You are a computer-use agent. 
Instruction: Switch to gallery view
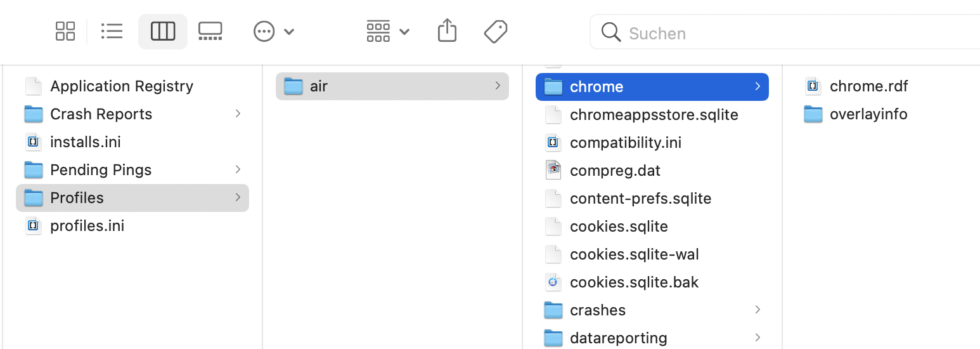click(x=210, y=31)
